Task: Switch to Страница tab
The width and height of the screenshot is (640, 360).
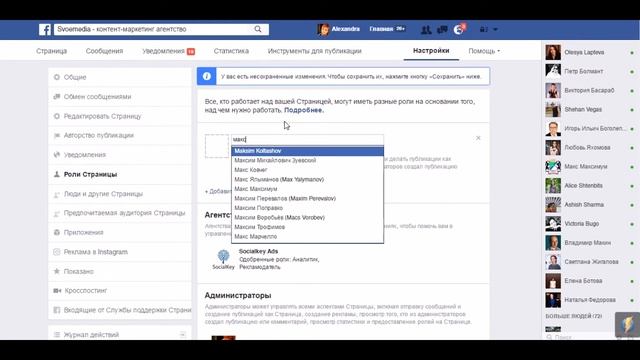Action: point(51,51)
